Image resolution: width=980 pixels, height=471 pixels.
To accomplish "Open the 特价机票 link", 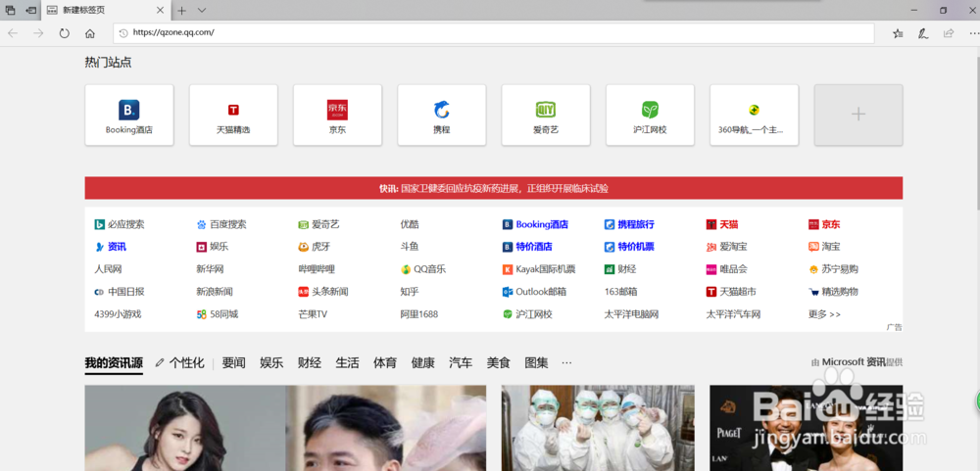I will (x=629, y=247).
